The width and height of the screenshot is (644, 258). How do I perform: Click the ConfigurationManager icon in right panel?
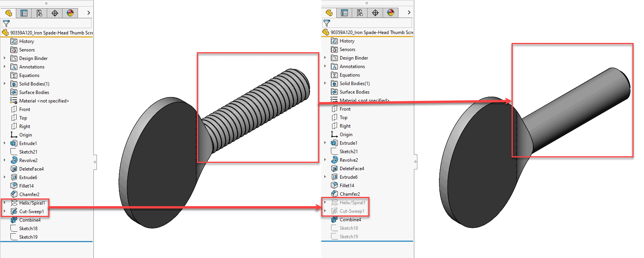tap(360, 13)
